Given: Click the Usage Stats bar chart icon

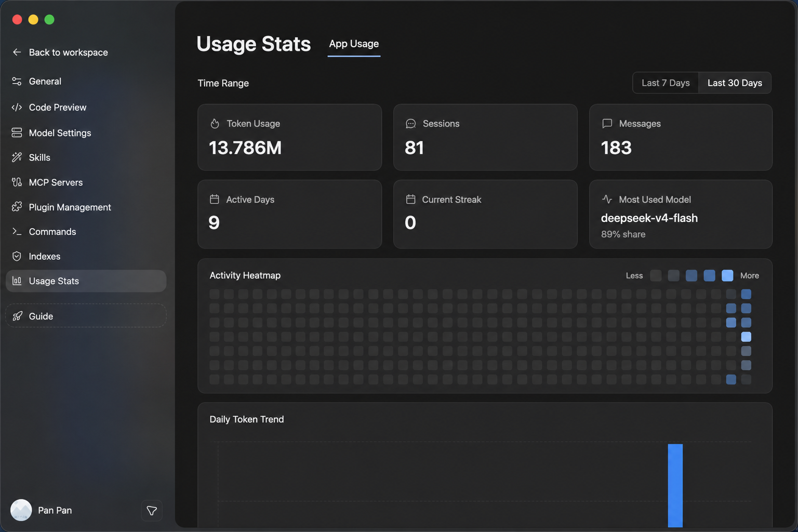Looking at the screenshot, I should click(x=17, y=281).
